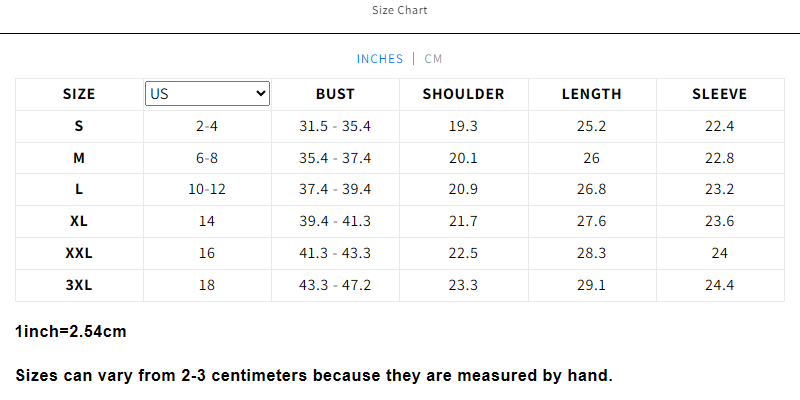Open the US size region dropdown
Screen dimensions: 800x400
207,93
